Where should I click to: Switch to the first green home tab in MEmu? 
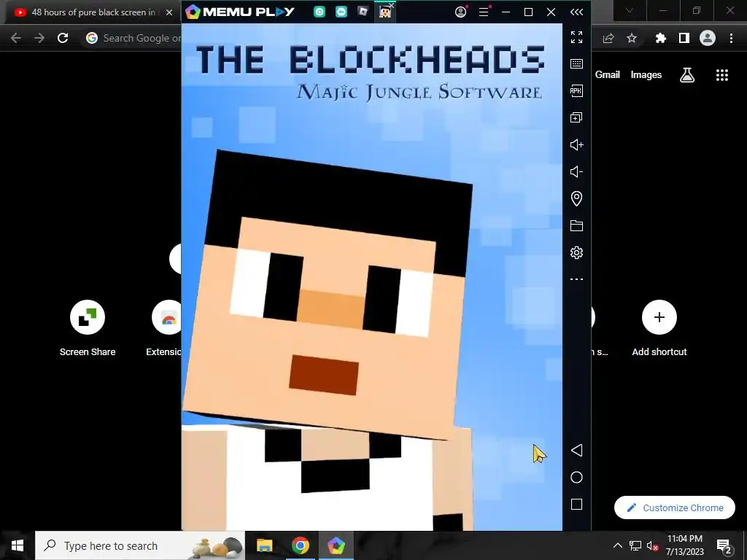pyautogui.click(x=320, y=12)
